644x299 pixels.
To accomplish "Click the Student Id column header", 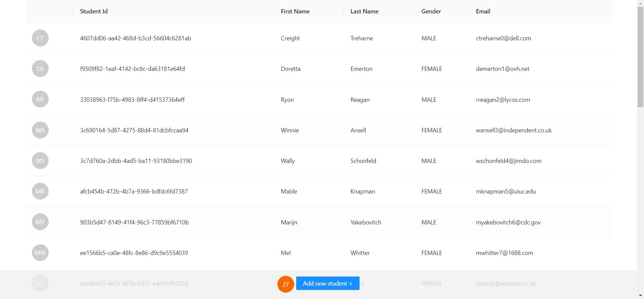I will click(x=94, y=11).
